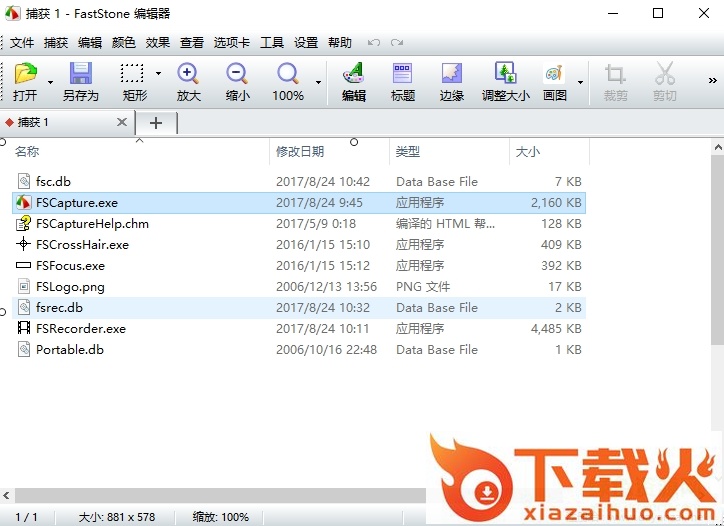Close the 捕获 1 tab
The height and width of the screenshot is (526, 724).
122,122
